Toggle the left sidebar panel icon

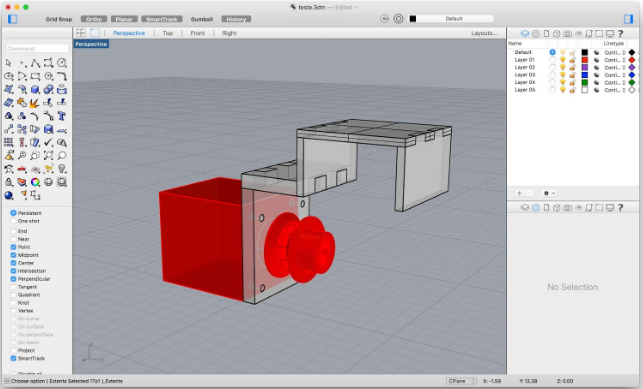click(x=13, y=19)
